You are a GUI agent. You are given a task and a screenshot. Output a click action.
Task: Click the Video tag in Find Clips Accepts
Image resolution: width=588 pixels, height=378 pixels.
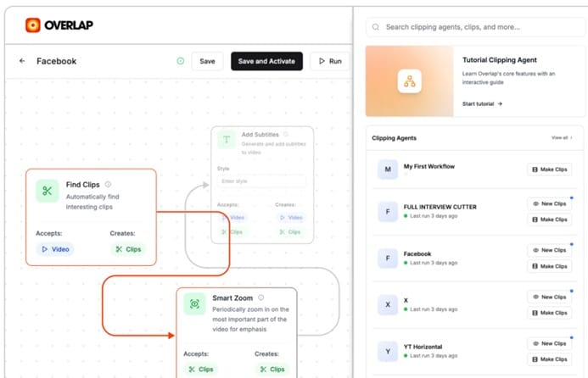tap(55, 249)
